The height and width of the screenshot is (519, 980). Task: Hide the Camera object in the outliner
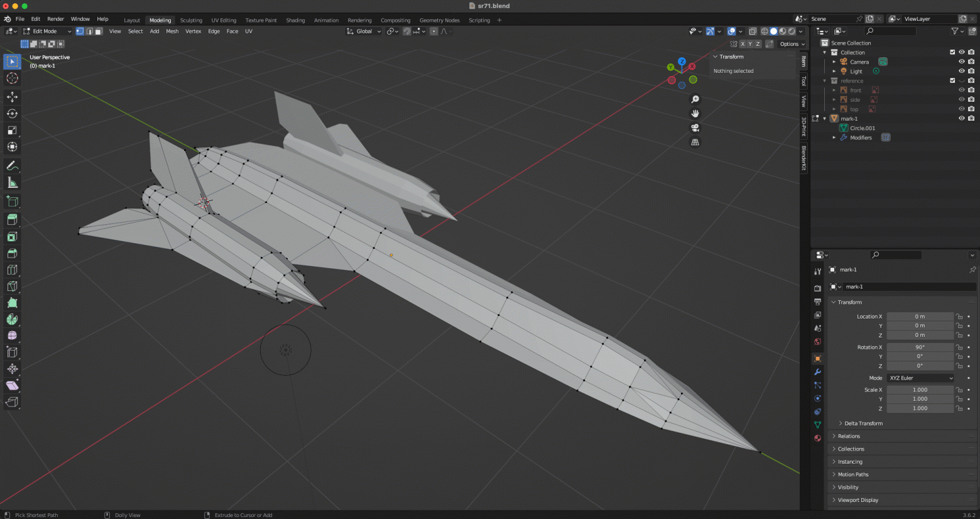click(961, 61)
